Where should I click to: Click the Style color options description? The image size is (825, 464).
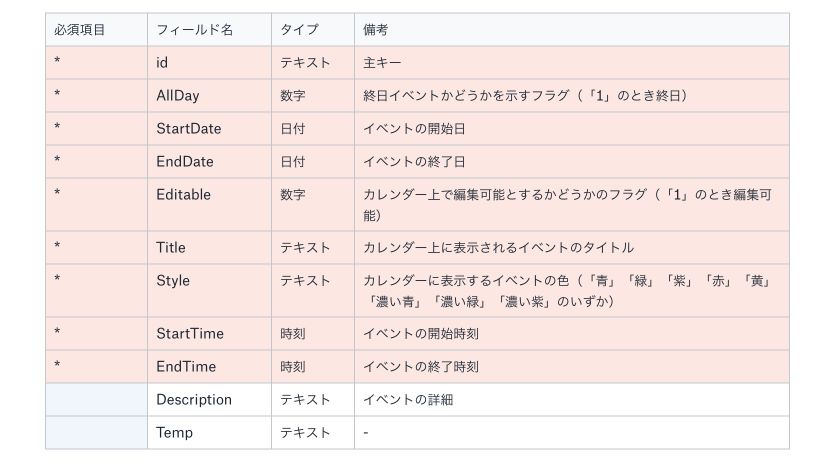[x=568, y=291]
